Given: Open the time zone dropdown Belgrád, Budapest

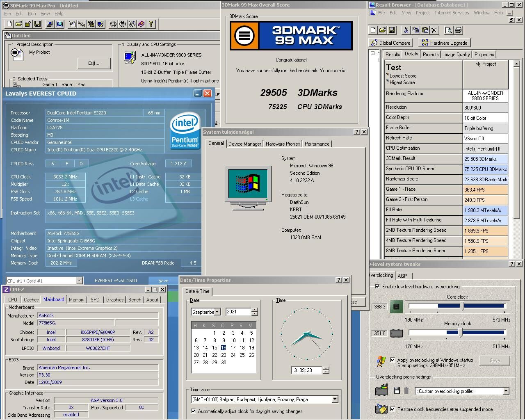Looking at the screenshot, I should [335, 399].
